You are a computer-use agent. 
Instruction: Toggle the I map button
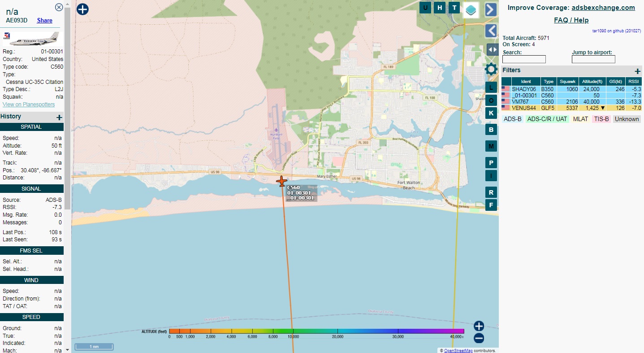click(x=491, y=176)
